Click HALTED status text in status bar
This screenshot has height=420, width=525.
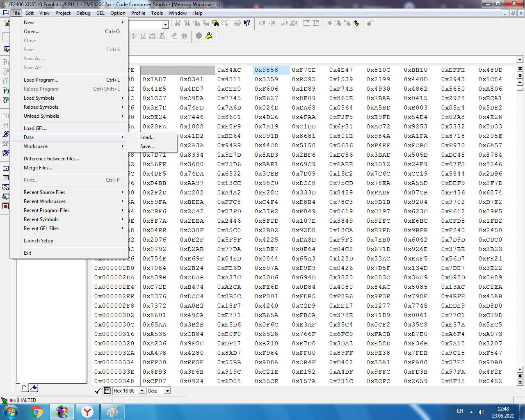pos(27,400)
